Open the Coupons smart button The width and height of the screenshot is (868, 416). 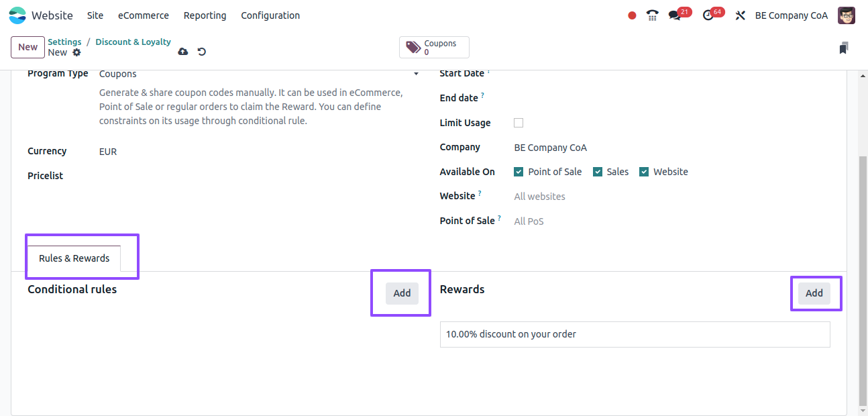(434, 48)
